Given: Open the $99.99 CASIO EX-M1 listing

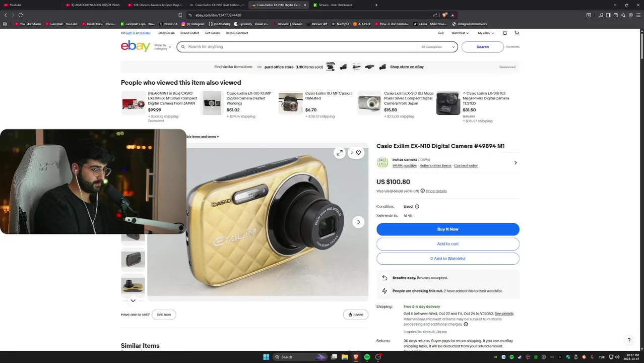Looking at the screenshot, I should point(172,98).
